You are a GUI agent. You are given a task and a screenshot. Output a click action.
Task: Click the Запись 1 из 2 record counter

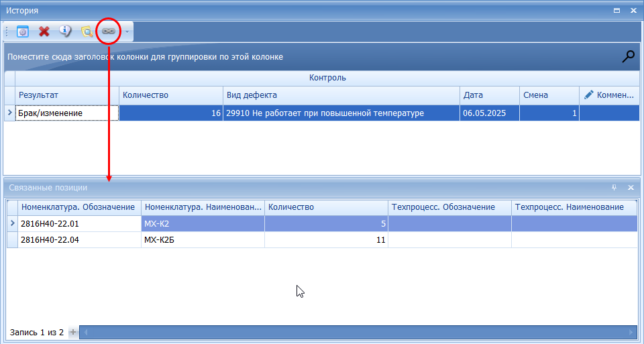(36, 332)
